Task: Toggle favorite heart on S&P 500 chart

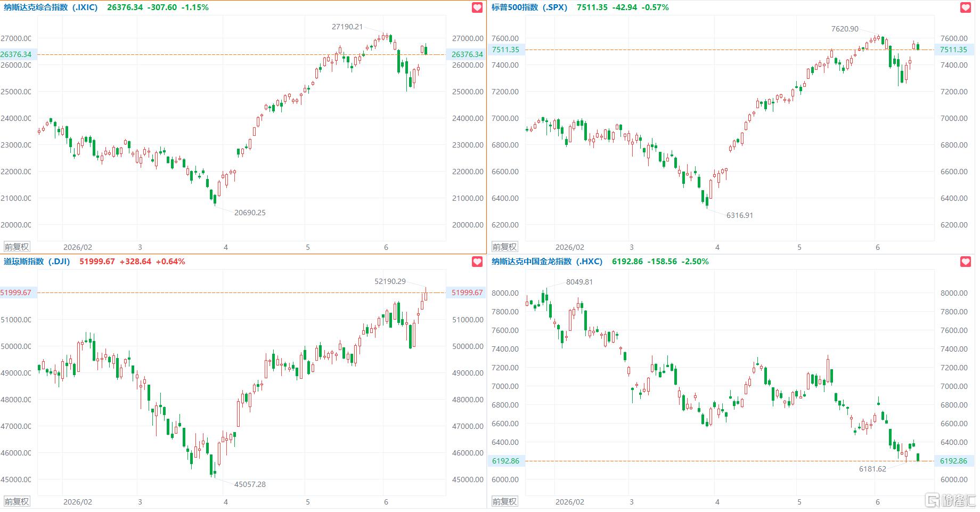Action: (966, 7)
